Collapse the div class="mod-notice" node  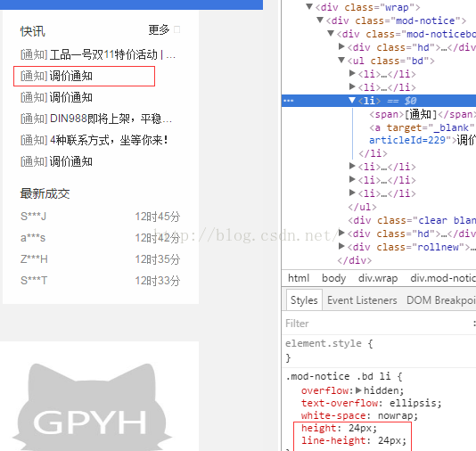click(320, 20)
